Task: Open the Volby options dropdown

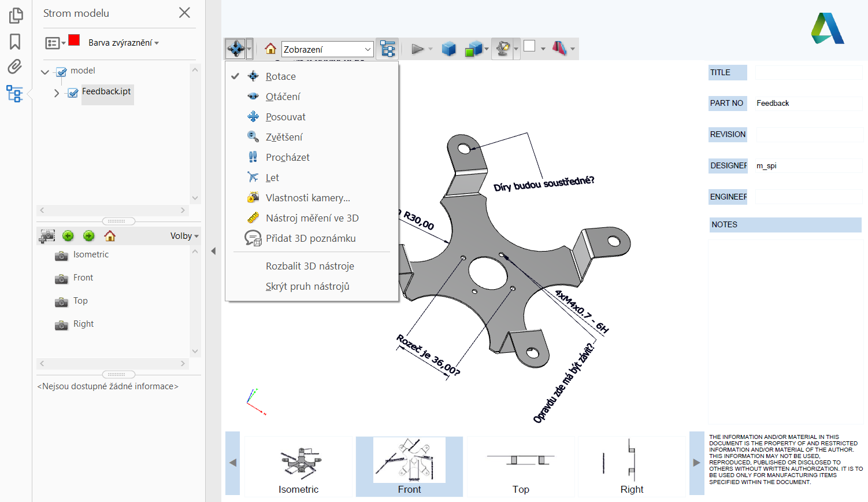Action: [x=184, y=236]
